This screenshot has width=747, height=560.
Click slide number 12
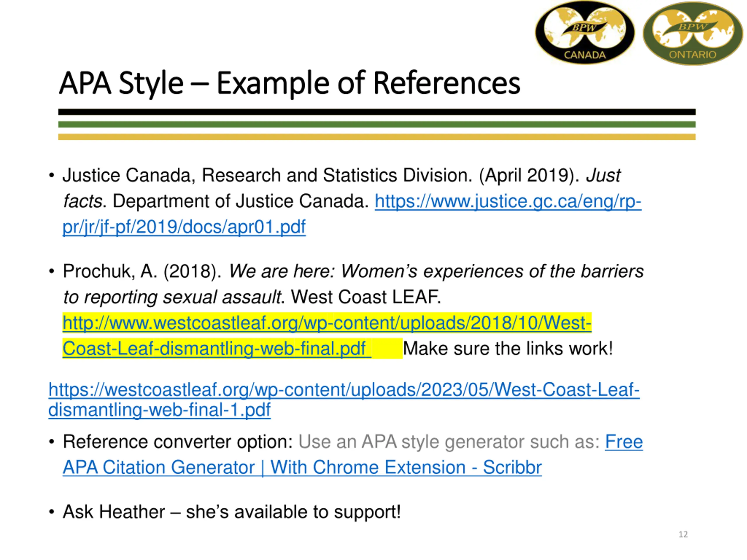pos(683,534)
